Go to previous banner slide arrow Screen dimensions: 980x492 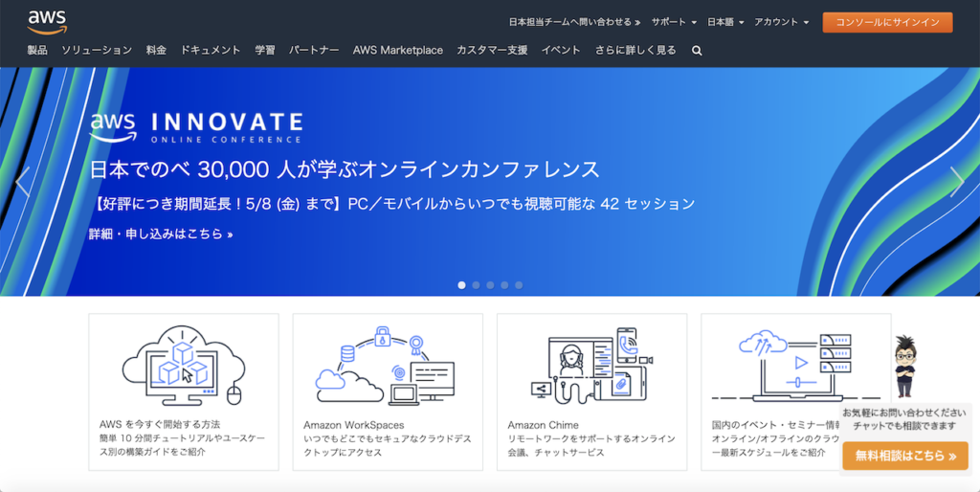pos(23,182)
